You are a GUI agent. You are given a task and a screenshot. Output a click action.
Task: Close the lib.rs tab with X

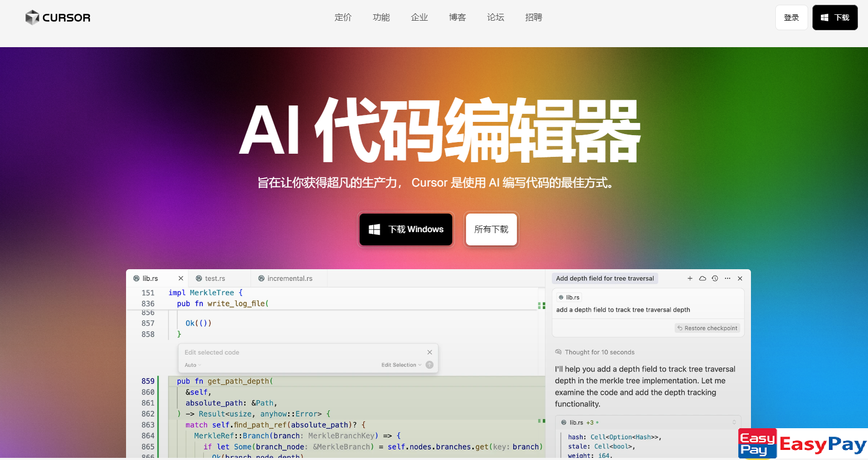181,278
